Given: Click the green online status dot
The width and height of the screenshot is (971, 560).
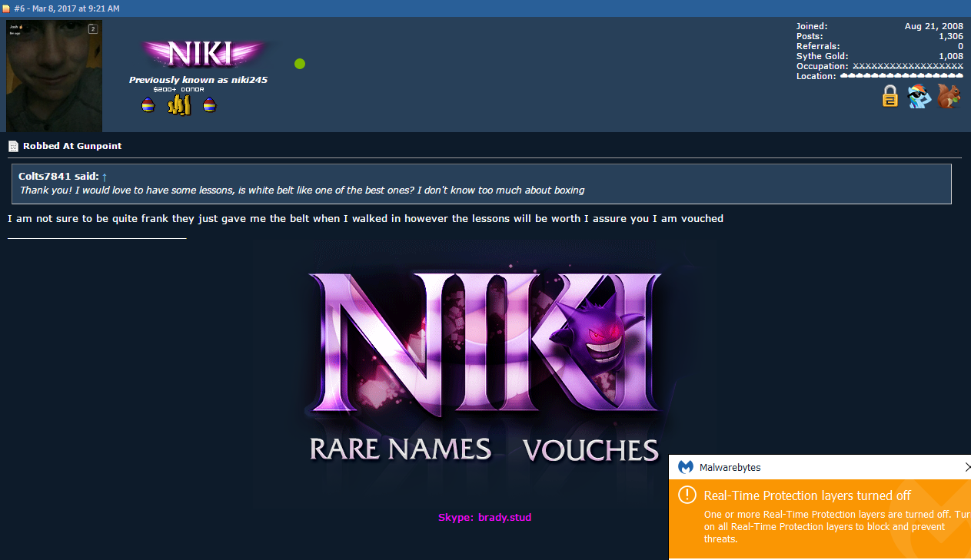Looking at the screenshot, I should coord(300,64).
